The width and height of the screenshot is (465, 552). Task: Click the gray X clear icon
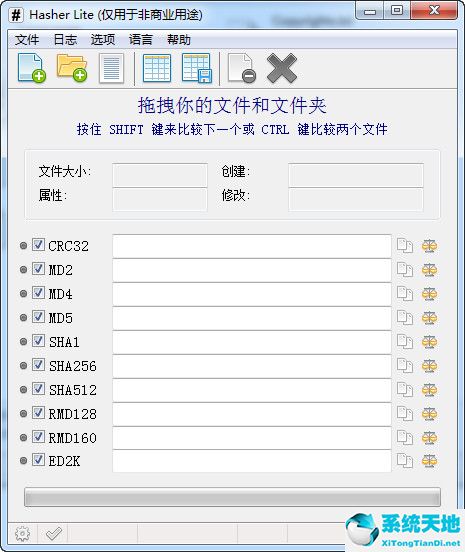[x=282, y=68]
